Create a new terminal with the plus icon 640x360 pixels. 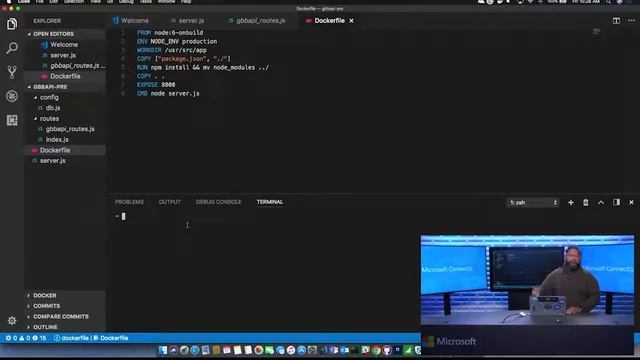pos(571,202)
